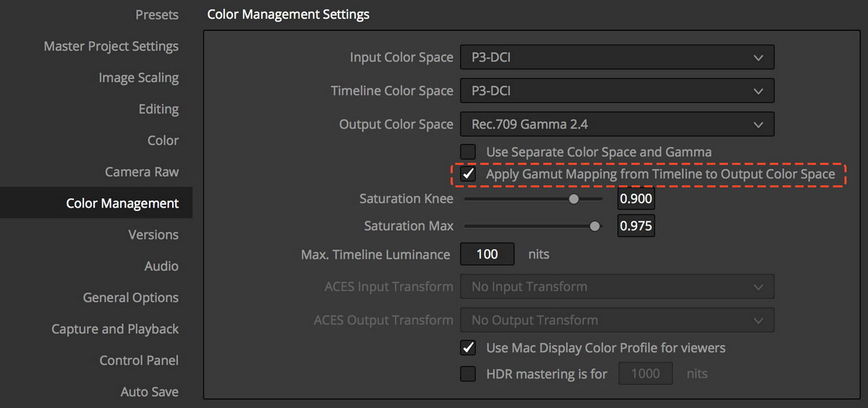
Task: Open the Presets section
Action: [157, 14]
